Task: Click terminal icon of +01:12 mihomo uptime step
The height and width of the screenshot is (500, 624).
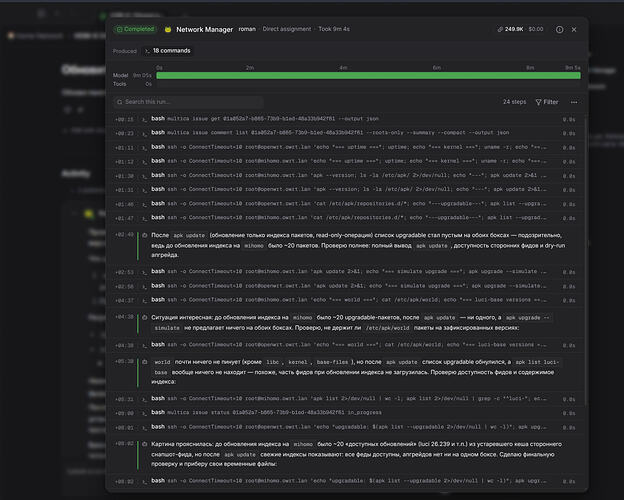Action: (145, 162)
